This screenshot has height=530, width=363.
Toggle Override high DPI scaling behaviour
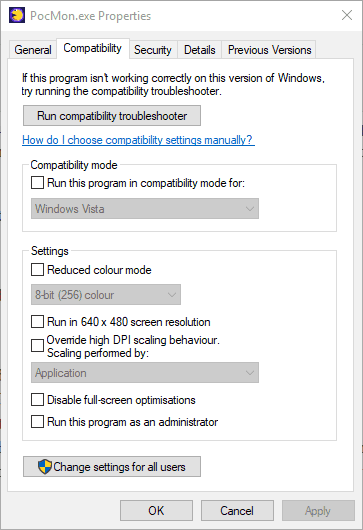click(x=38, y=346)
